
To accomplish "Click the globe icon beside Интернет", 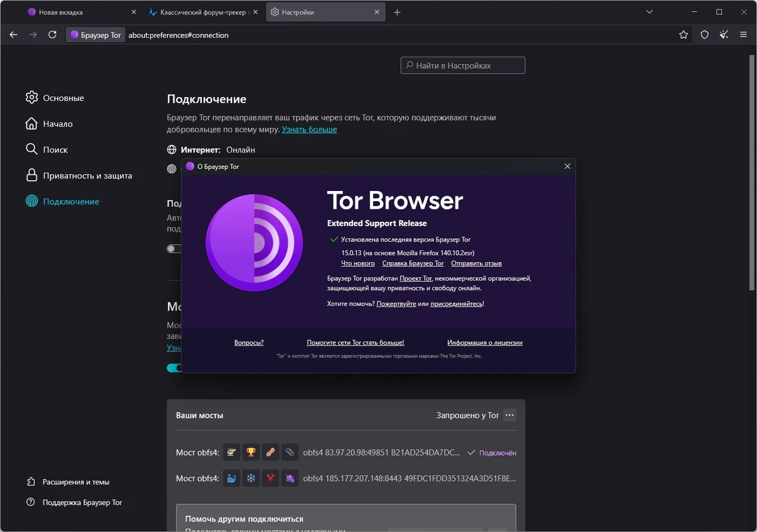I will coord(172,150).
